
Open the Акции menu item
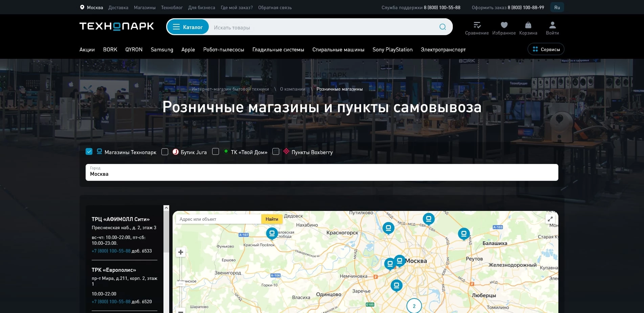(x=87, y=50)
